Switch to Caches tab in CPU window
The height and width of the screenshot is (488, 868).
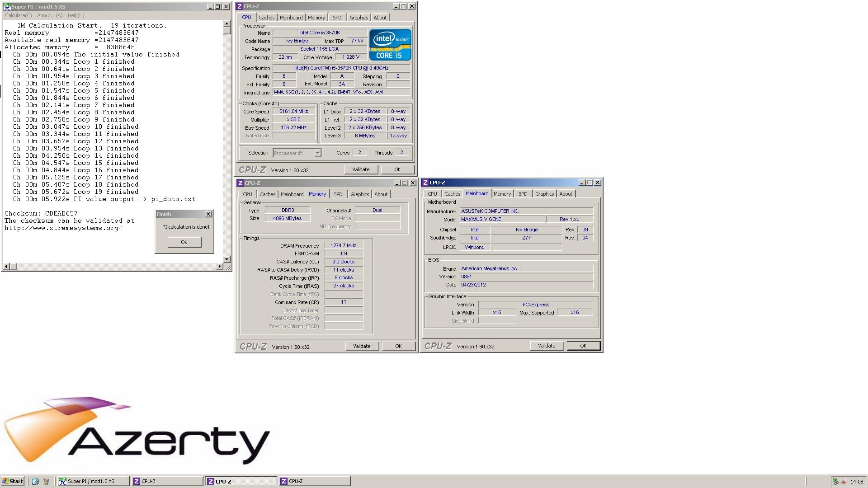coord(266,18)
